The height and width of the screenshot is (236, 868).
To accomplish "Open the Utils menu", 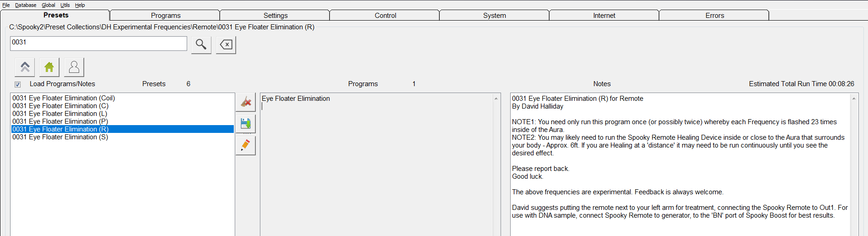I will coord(65,5).
